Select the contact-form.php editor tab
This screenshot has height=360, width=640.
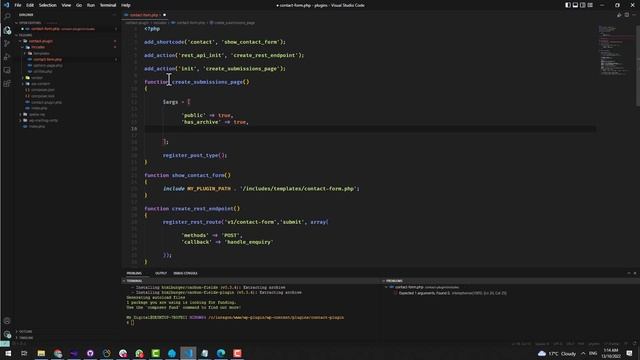(145, 15)
